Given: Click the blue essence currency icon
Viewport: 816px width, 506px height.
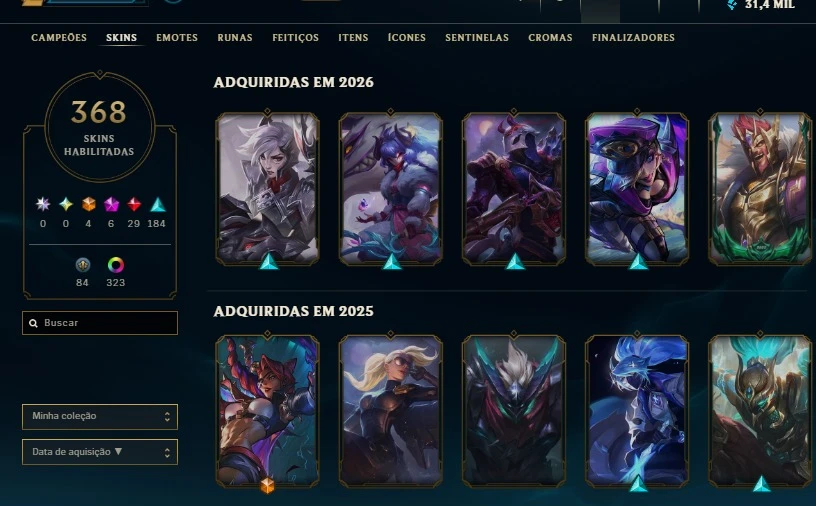Looking at the screenshot, I should [732, 5].
